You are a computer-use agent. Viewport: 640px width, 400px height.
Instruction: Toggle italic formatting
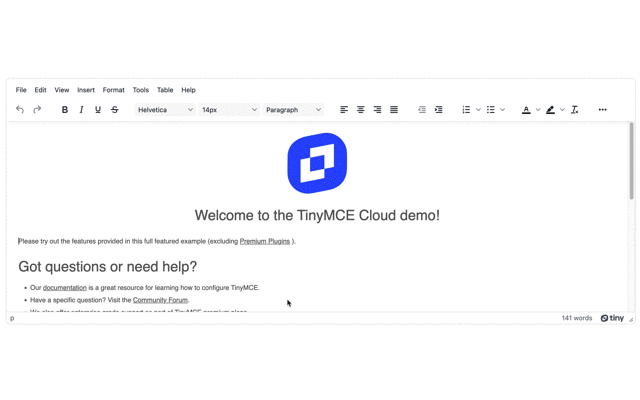(x=81, y=109)
